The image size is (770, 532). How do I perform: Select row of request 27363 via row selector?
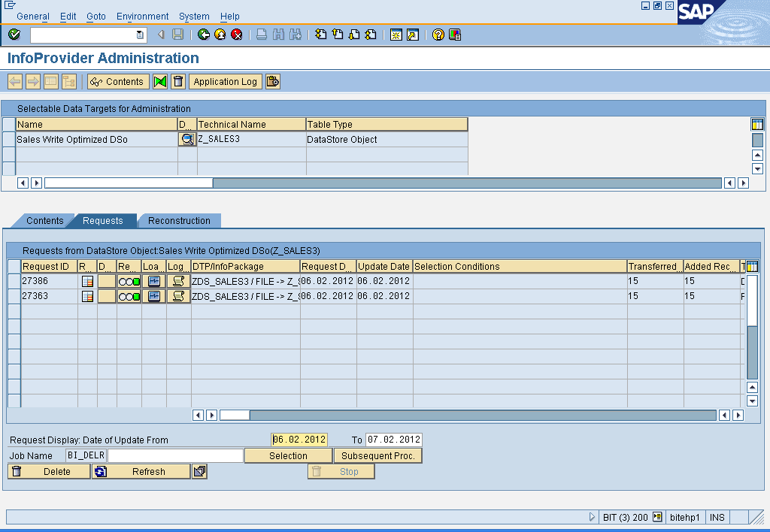(14, 296)
